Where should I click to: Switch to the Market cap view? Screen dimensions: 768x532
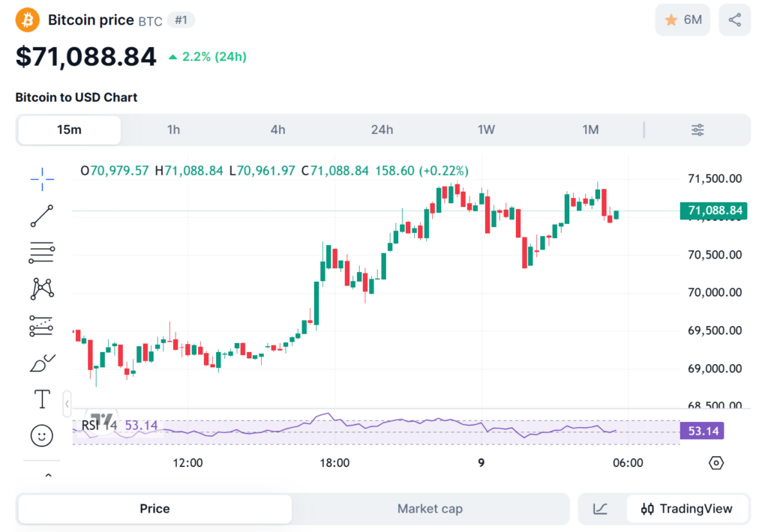430,509
